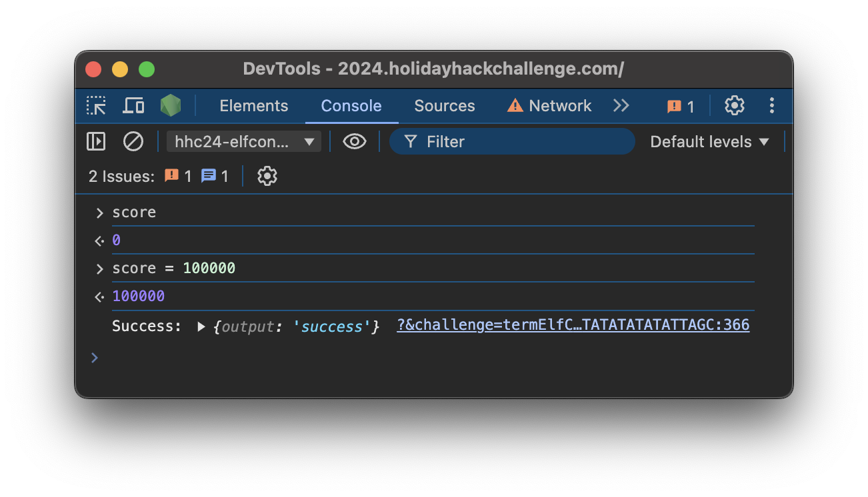Viewport: 868px width, 497px height.
Task: Open the hhc24-elfcon context dropdown
Action: (x=244, y=142)
